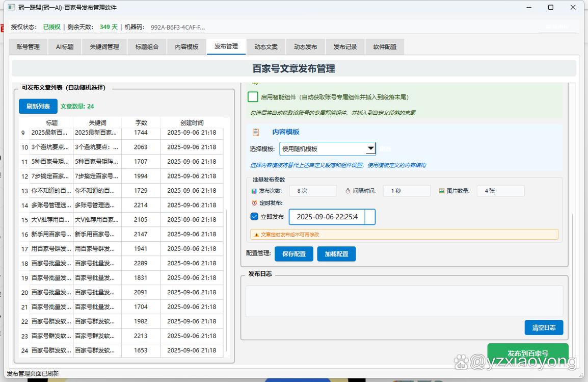
Task: Click the bar chart icon beside 发布次数
Action: point(254,191)
